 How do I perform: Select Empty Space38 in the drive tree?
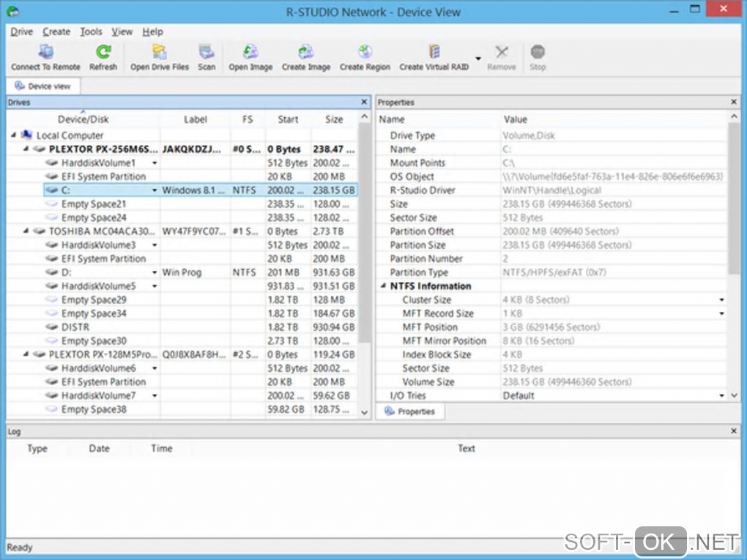pos(94,409)
